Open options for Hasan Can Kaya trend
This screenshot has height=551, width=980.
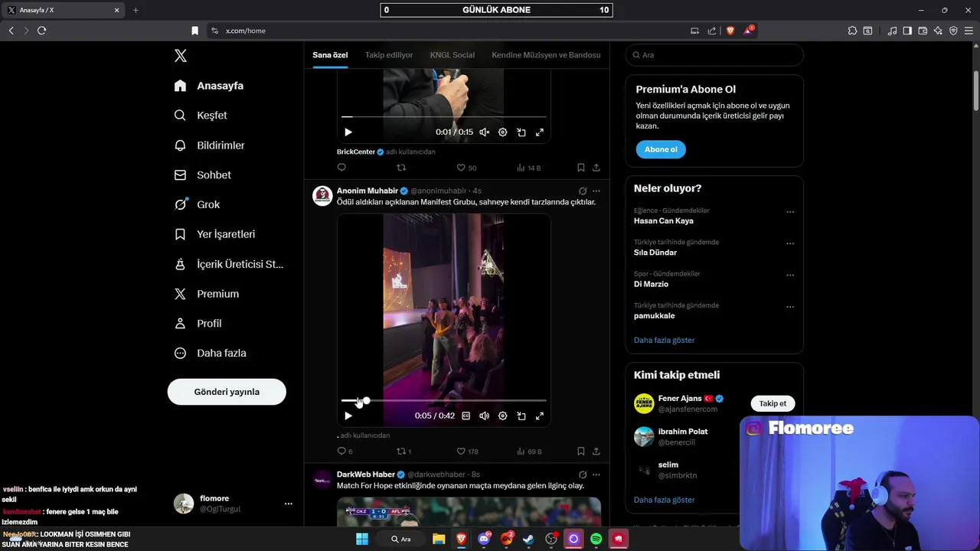790,212
